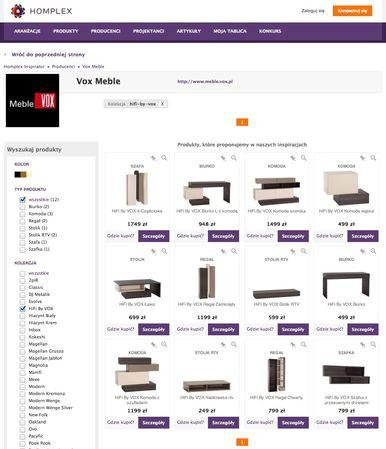Click magnifier icon on the Szafa product card
The width and height of the screenshot is (386, 449).
164,158
